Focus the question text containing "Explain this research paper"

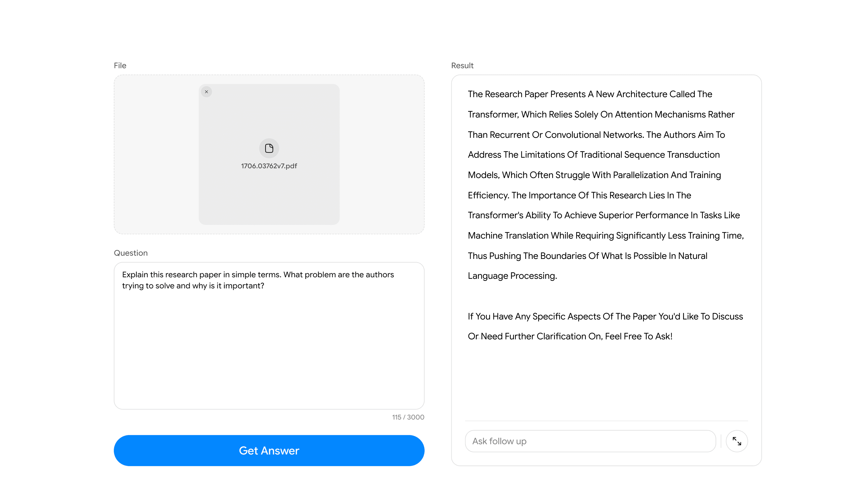pos(258,280)
